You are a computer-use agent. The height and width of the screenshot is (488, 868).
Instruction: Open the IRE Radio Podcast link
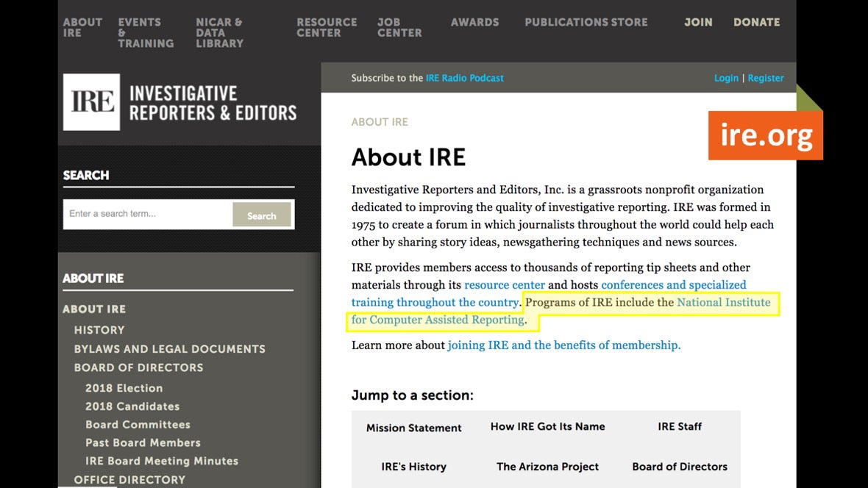pyautogui.click(x=464, y=78)
